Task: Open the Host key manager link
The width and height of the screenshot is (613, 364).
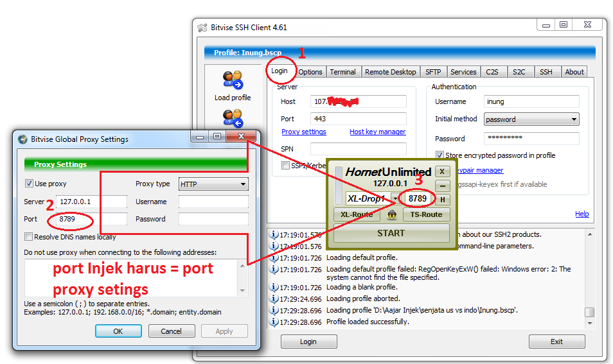Action: (378, 132)
